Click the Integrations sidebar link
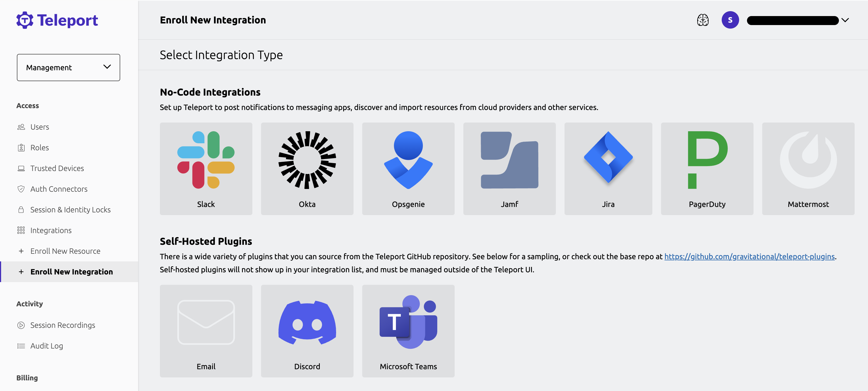Image resolution: width=868 pixels, height=391 pixels. (x=51, y=230)
